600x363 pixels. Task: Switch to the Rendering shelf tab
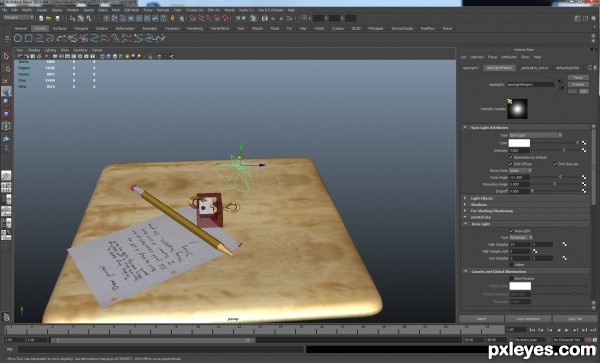(x=195, y=28)
